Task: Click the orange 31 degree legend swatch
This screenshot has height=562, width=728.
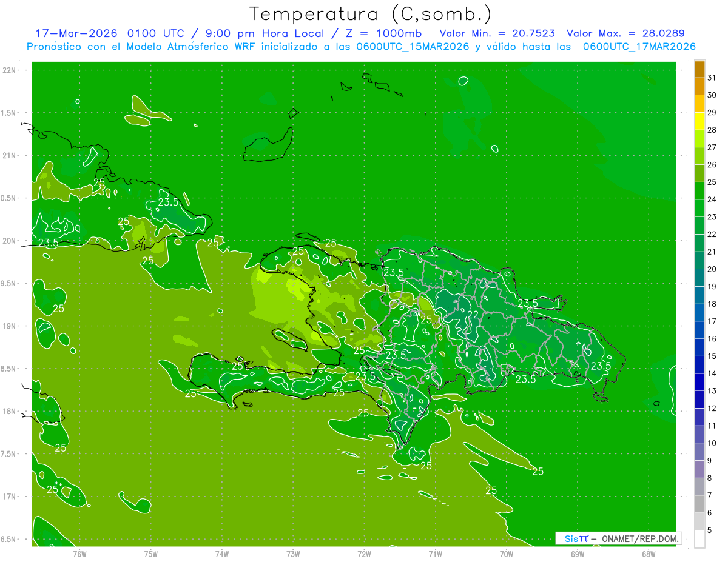Action: tap(699, 70)
